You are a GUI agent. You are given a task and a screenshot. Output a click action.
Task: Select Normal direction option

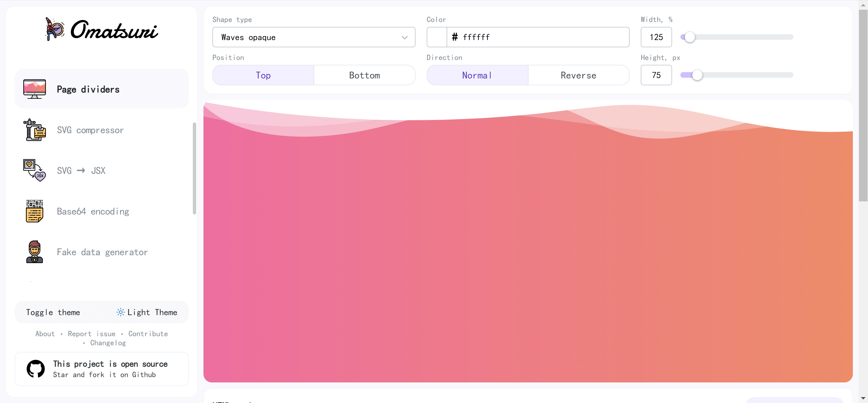[477, 75]
